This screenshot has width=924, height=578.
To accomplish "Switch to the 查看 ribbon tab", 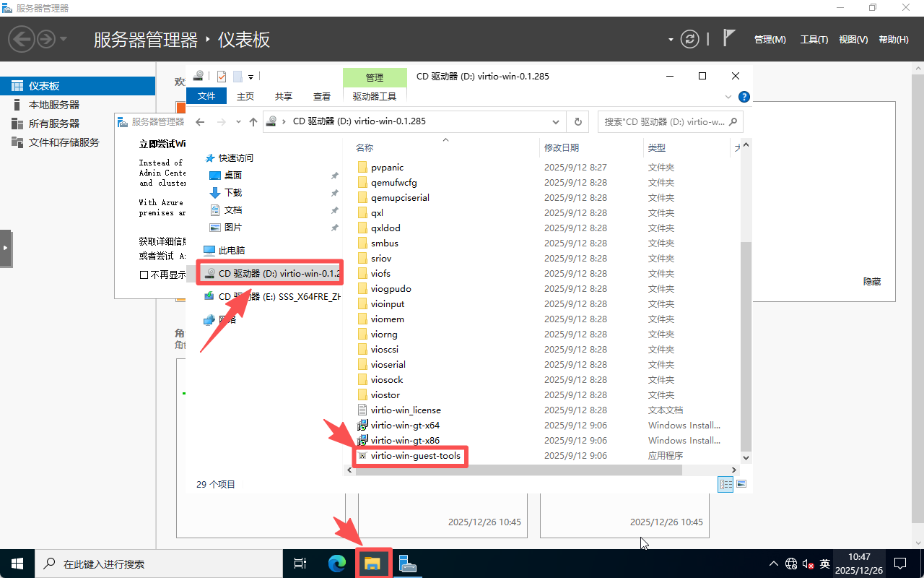I will click(321, 95).
